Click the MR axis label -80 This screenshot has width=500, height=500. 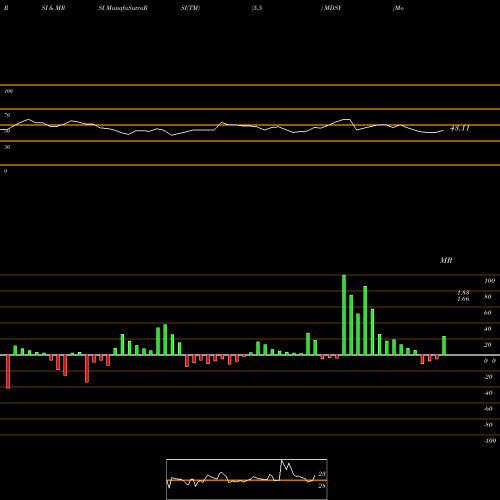coord(488,425)
